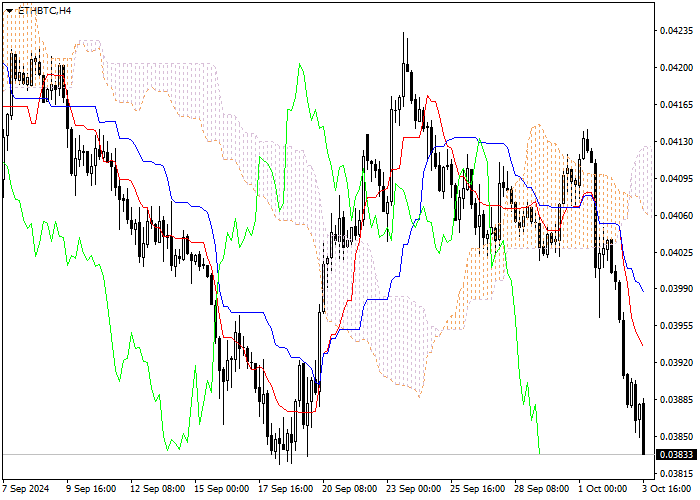Select the 0.03955 price axis label
Screen dimensions: 700x500
click(x=677, y=325)
